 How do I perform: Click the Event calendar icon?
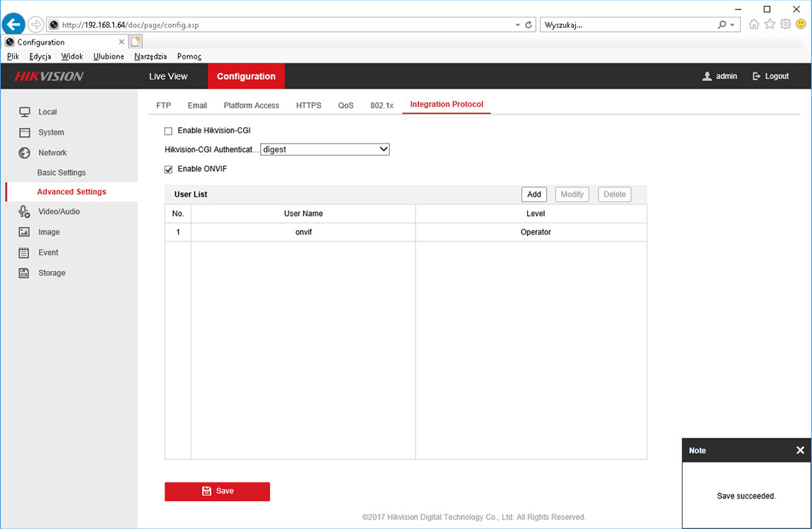24,253
